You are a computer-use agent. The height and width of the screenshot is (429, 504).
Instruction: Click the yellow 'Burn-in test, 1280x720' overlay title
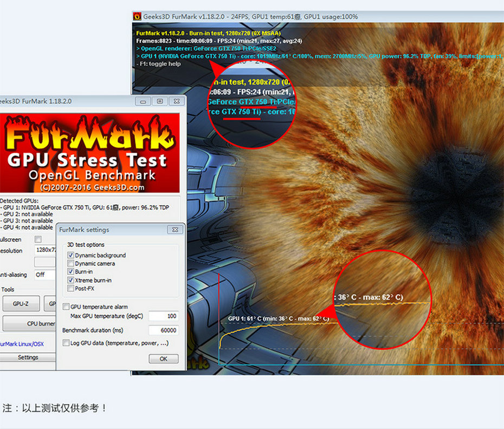(208, 33)
